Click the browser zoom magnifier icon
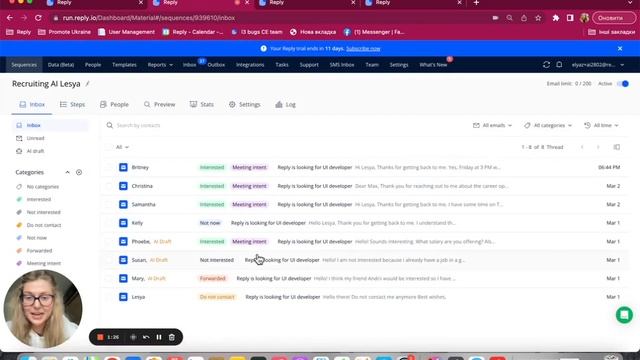Viewport: 640px width, 360px height. pyautogui.click(x=509, y=18)
